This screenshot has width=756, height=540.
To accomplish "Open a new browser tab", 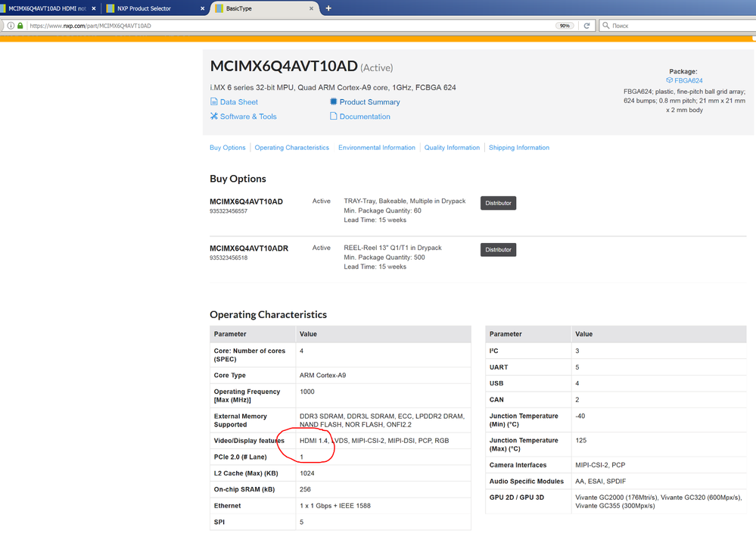I will [328, 8].
